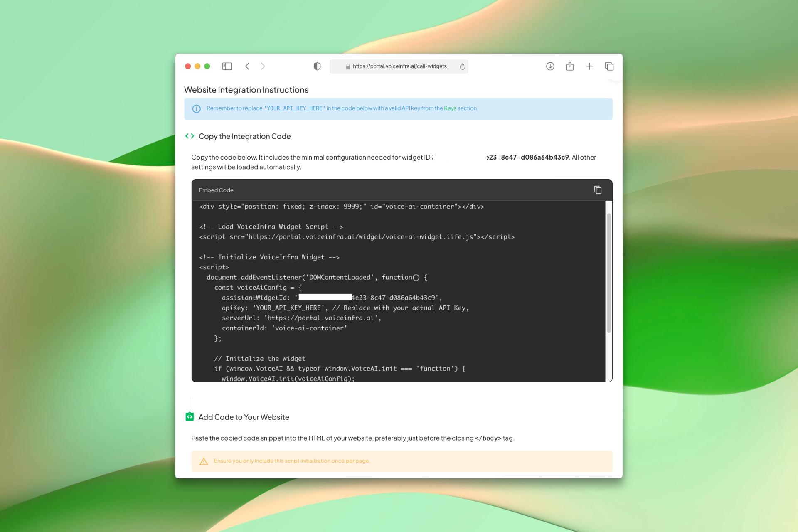Click the 'YOUR_API_KEY_HERE' text in banner
Image resolution: width=798 pixels, height=532 pixels.
point(295,108)
